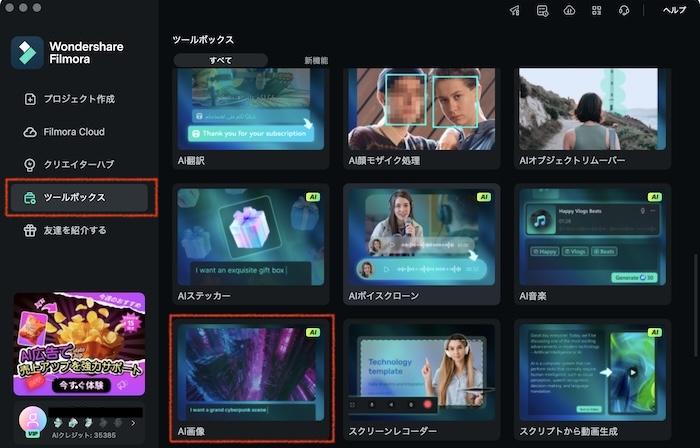Open 友達を紹介する in the sidebar
This screenshot has width=700, height=448.
point(79,230)
